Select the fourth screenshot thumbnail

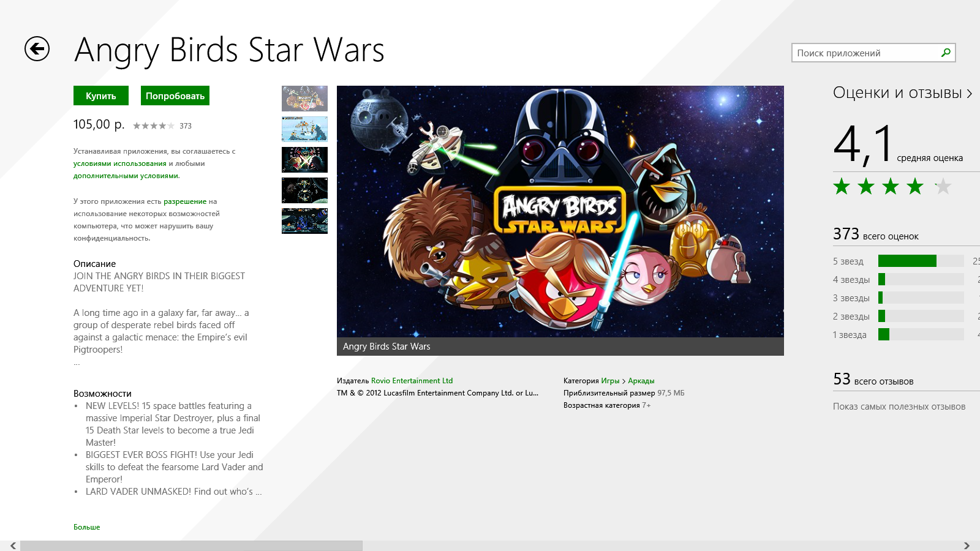304,190
